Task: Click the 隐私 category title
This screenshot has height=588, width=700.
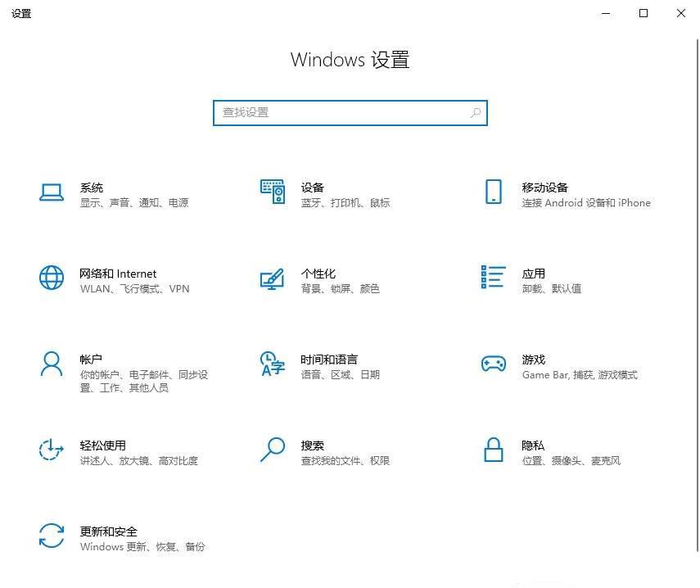Action: 533,446
